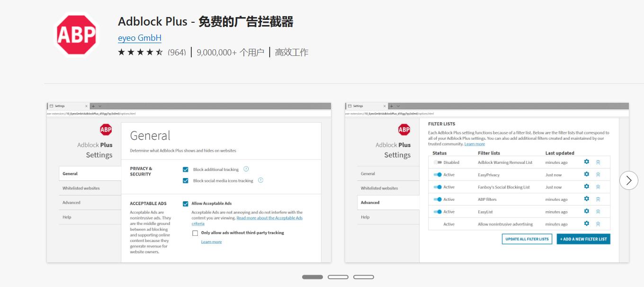The height and width of the screenshot is (287, 644).
Task: Select Whitelisted websites in left settings sidebar
Action: point(81,188)
